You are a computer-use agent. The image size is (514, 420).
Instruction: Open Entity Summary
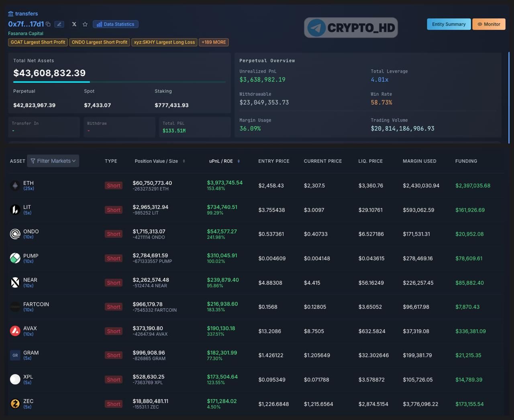tap(449, 24)
